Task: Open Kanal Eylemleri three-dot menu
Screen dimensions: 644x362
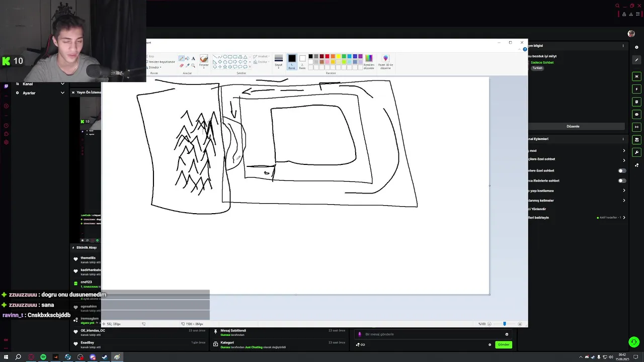Action: (x=623, y=139)
